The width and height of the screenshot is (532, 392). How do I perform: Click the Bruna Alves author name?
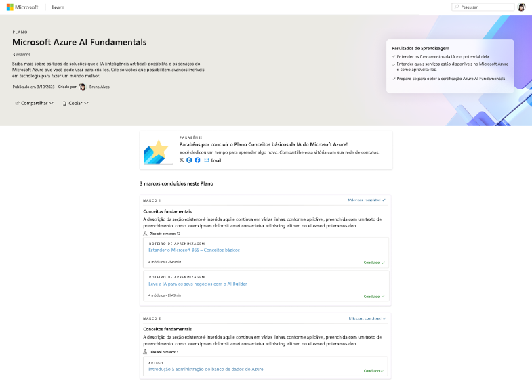click(100, 87)
